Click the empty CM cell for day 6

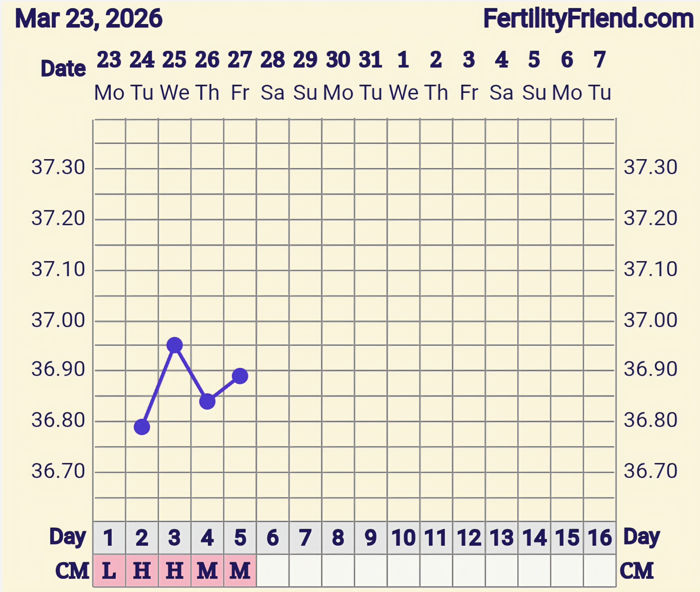[272, 570]
